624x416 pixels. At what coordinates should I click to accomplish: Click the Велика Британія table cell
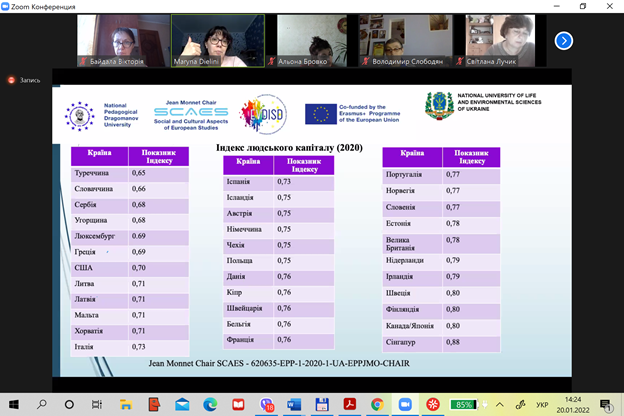[x=412, y=244]
